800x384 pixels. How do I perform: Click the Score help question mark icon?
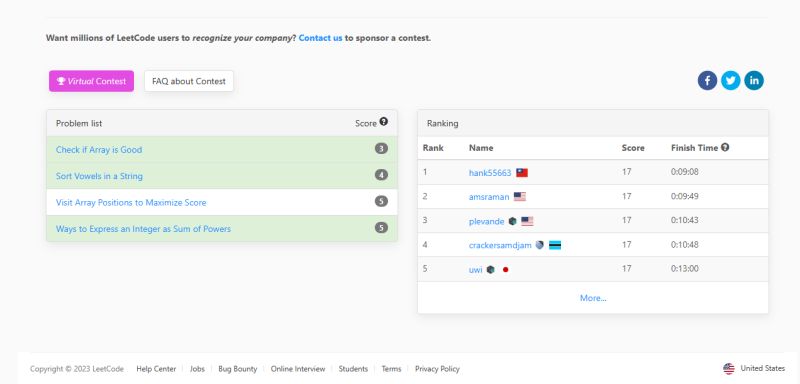(384, 122)
